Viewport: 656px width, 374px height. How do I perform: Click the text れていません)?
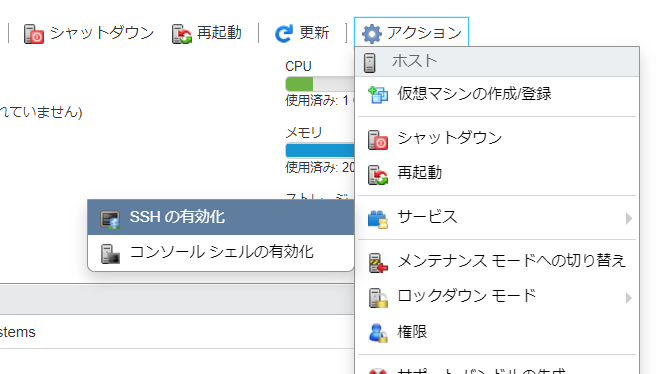(41, 112)
